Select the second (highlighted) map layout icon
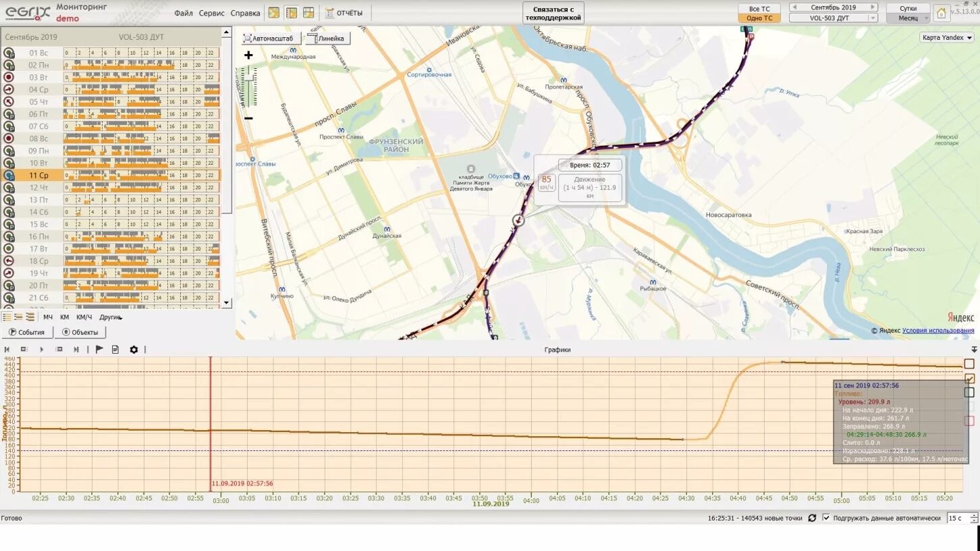This screenshot has width=980, height=551. [291, 13]
